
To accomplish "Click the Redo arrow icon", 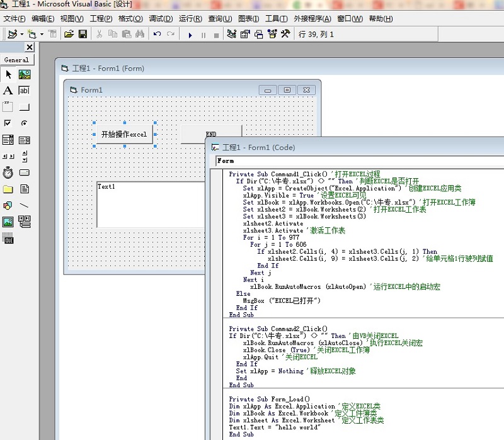I will 171,34.
